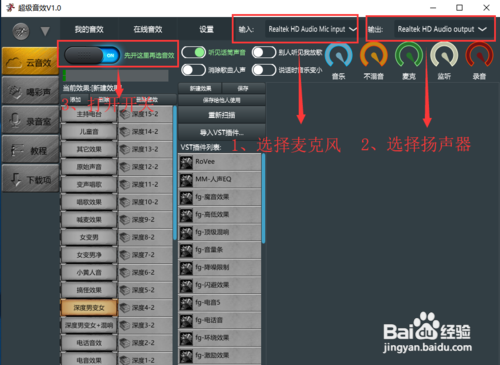Select the 深度5-2 list entry
This screenshot has height=365, width=500.
pyautogui.click(x=145, y=290)
